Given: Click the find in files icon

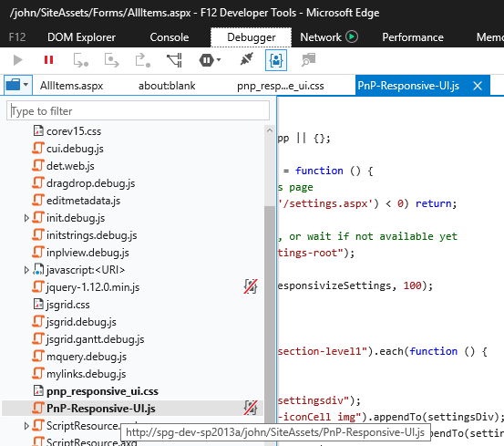Looking at the screenshot, I should 308,60.
